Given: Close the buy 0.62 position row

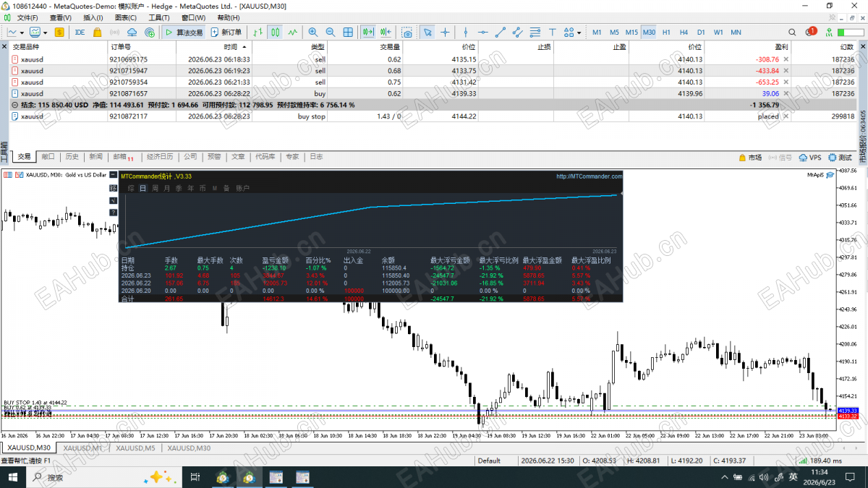Looking at the screenshot, I should (786, 93).
